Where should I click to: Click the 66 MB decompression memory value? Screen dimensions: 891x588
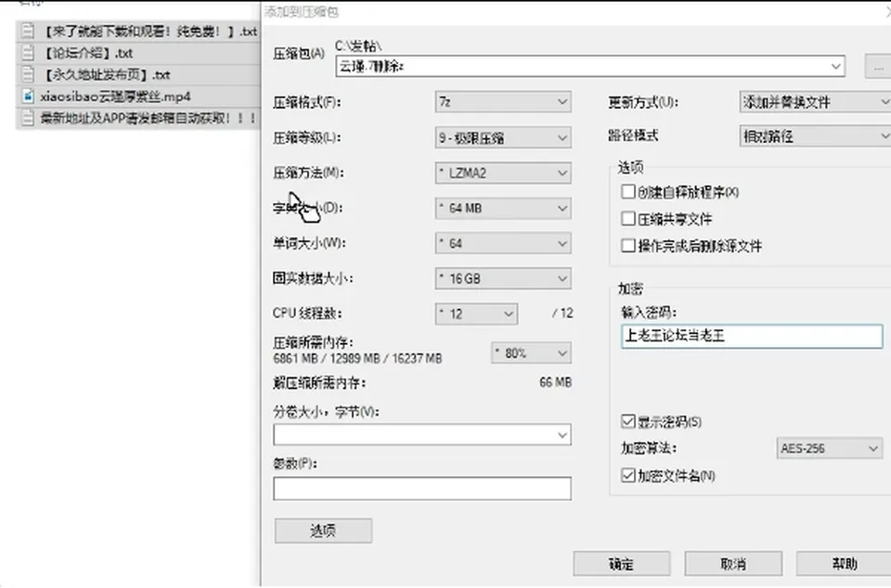click(x=555, y=382)
